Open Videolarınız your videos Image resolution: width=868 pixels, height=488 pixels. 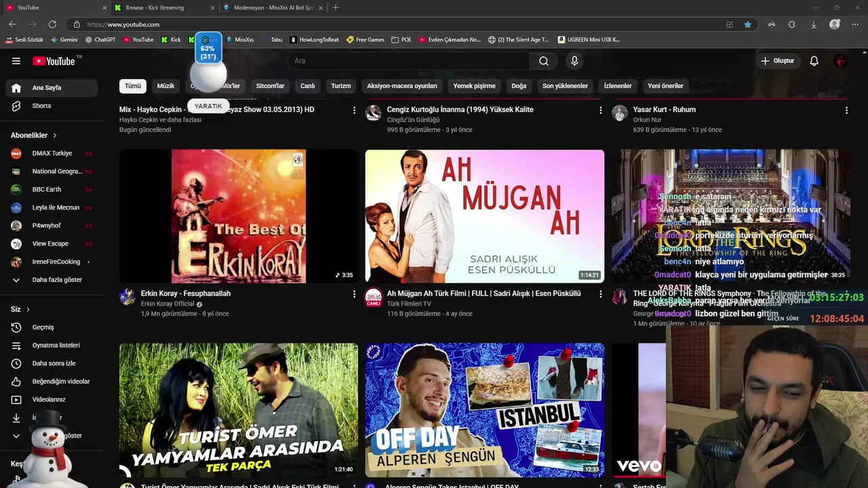click(x=52, y=399)
